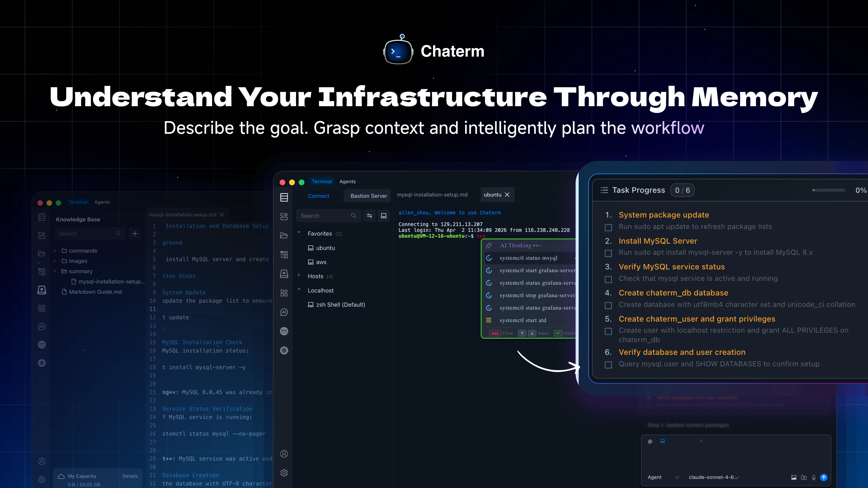Click the Details link next to My Capacity
This screenshot has height=488, width=868.
coord(130,476)
